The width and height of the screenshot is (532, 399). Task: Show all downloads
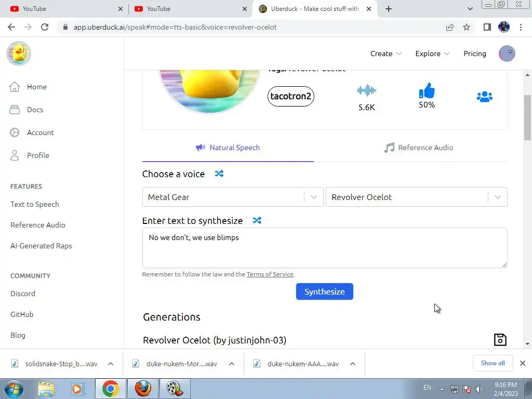pos(493,363)
